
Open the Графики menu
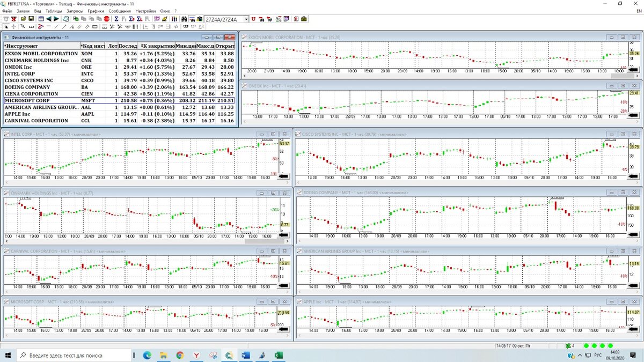tap(96, 11)
